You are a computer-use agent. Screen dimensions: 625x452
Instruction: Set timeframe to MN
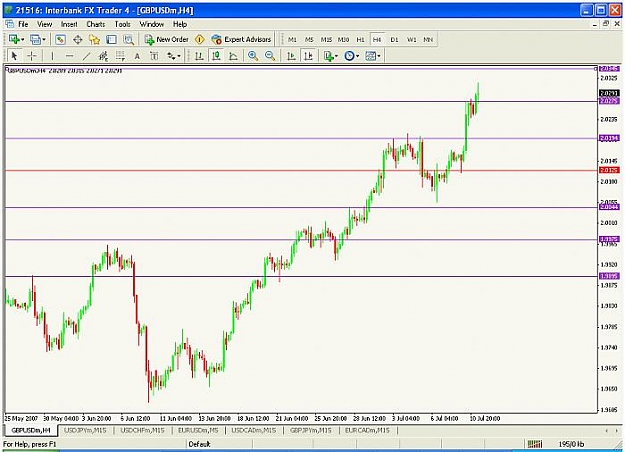[x=428, y=39]
